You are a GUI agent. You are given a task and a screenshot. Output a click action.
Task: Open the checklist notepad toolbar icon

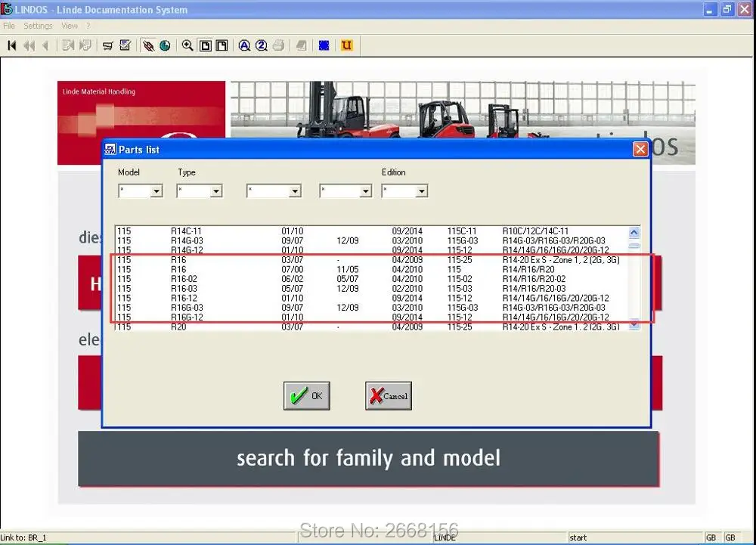coord(125,46)
